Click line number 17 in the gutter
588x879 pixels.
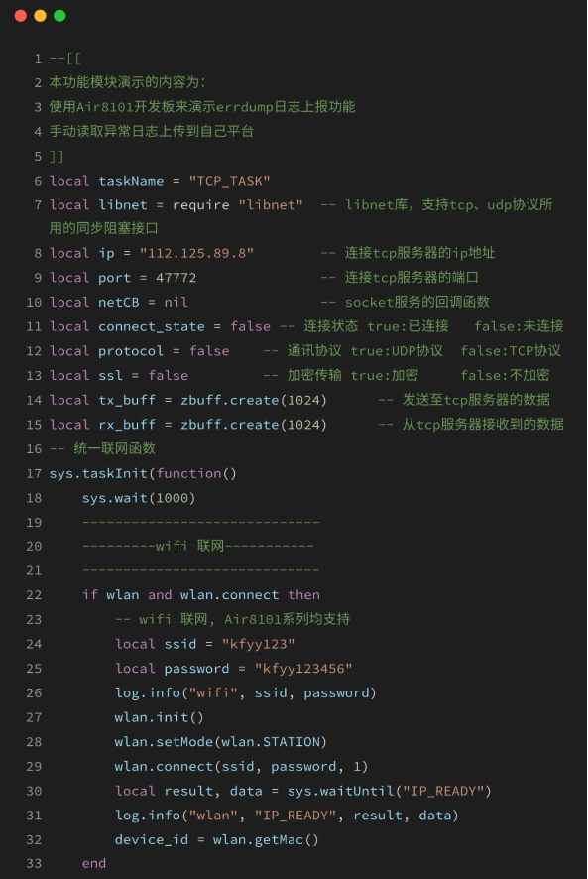[34, 473]
